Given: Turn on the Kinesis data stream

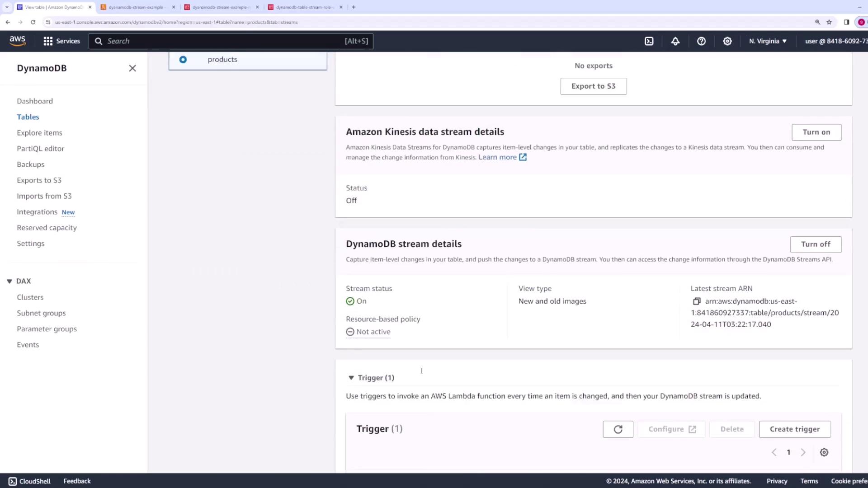Looking at the screenshot, I should point(816,132).
